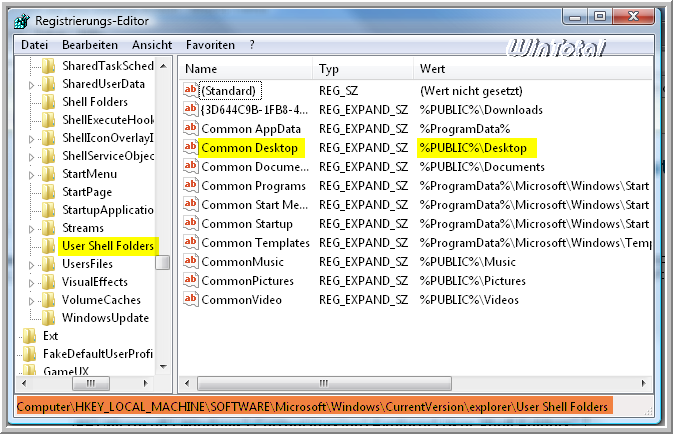Click the VisualEffects folder icon
Screen dimensions: 673x434
tap(49, 282)
